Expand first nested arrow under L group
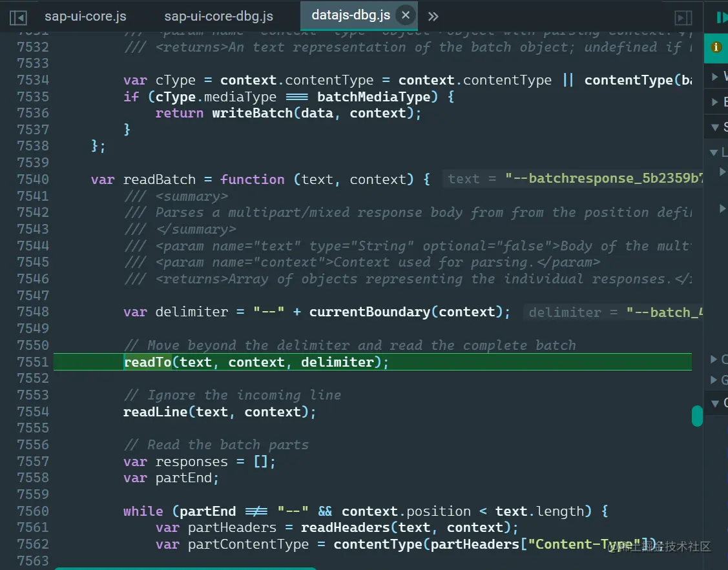 pos(722,172)
